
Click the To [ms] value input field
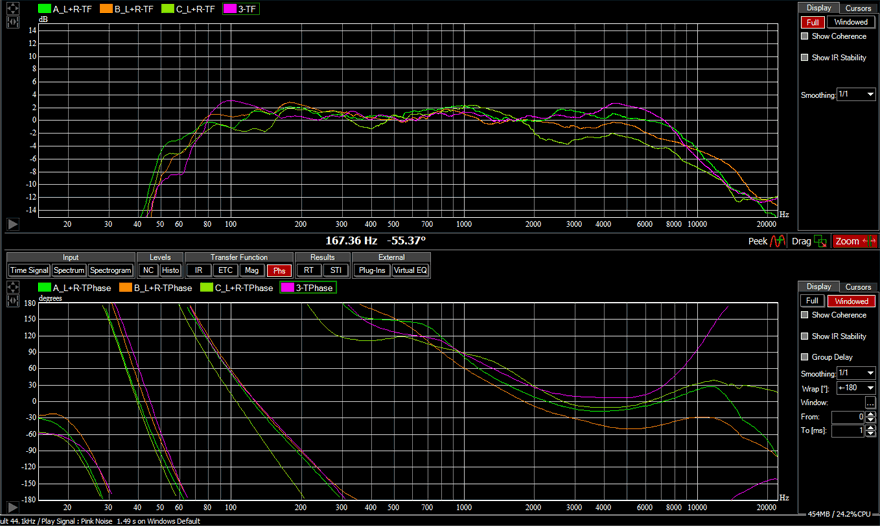pyautogui.click(x=848, y=430)
